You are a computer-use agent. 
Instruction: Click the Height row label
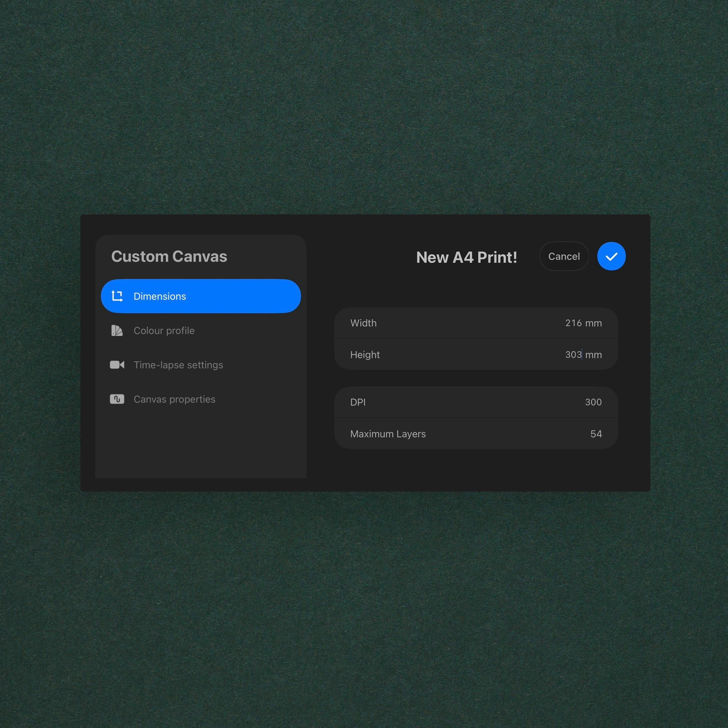click(365, 354)
